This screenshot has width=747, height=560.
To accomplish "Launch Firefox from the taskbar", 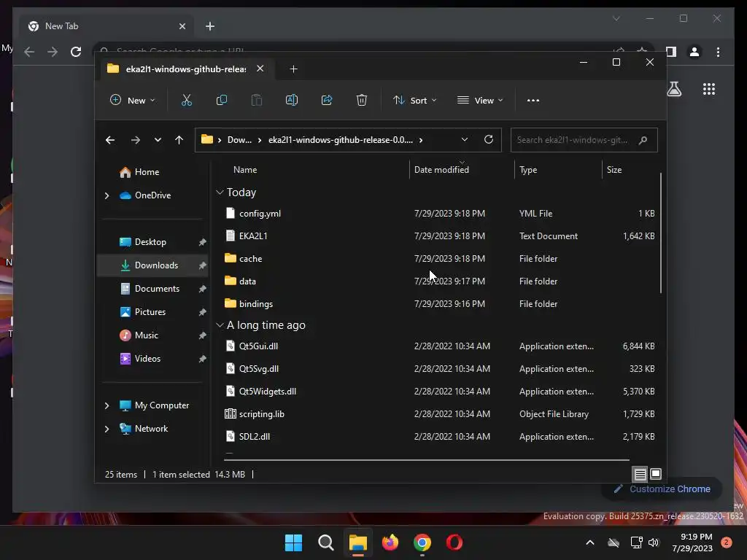I will [x=390, y=542].
